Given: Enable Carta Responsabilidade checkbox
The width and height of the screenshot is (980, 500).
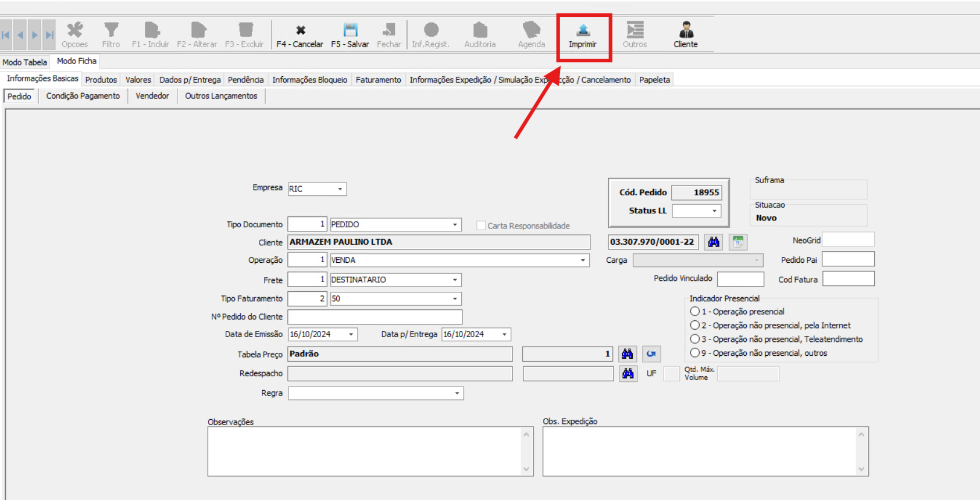Looking at the screenshot, I should (x=481, y=226).
